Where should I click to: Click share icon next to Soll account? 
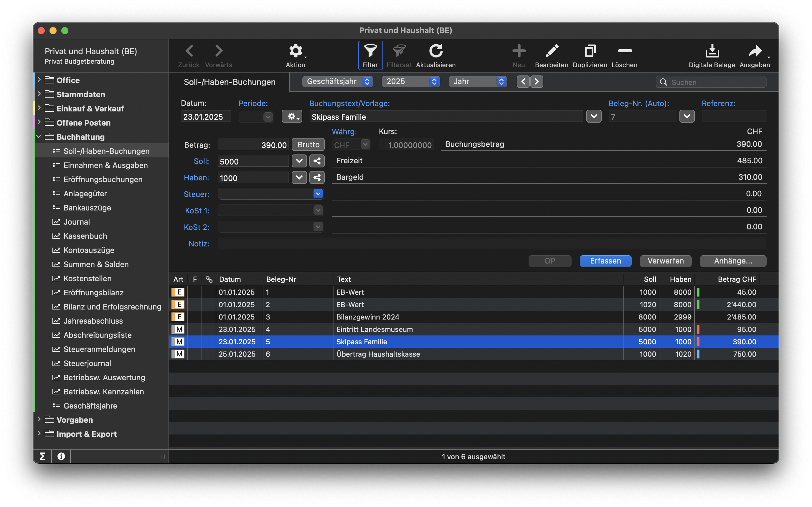point(317,161)
